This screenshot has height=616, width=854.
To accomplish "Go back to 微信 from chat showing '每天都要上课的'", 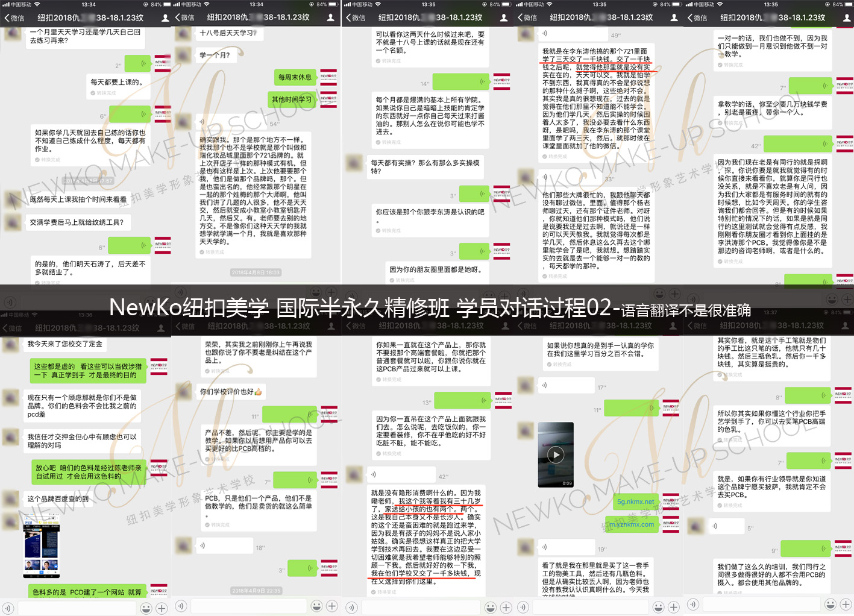I will [14, 18].
